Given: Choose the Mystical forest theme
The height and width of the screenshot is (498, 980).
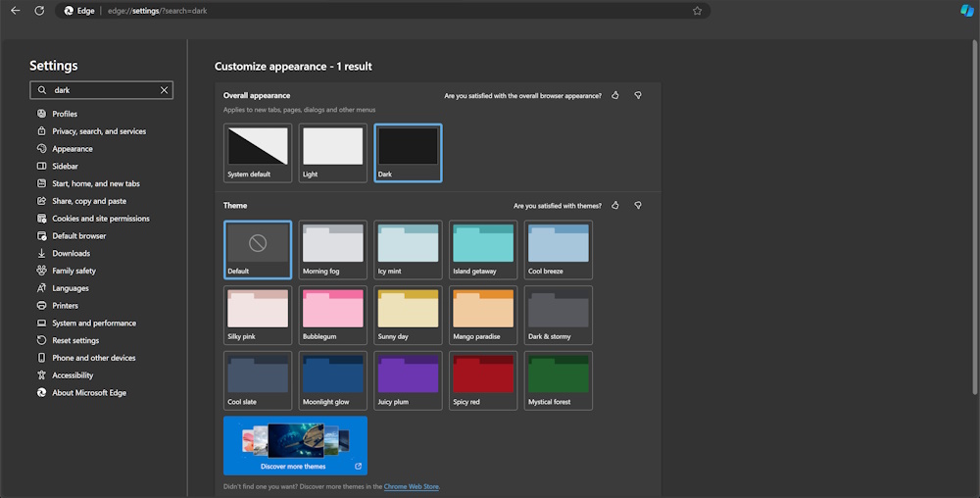Looking at the screenshot, I should 559,380.
